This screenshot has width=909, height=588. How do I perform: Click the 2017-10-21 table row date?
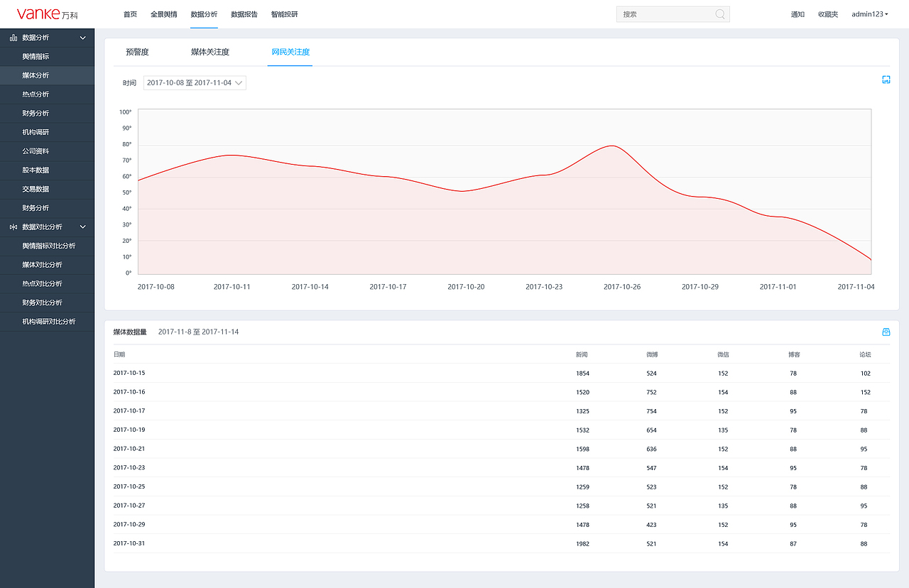[129, 449]
